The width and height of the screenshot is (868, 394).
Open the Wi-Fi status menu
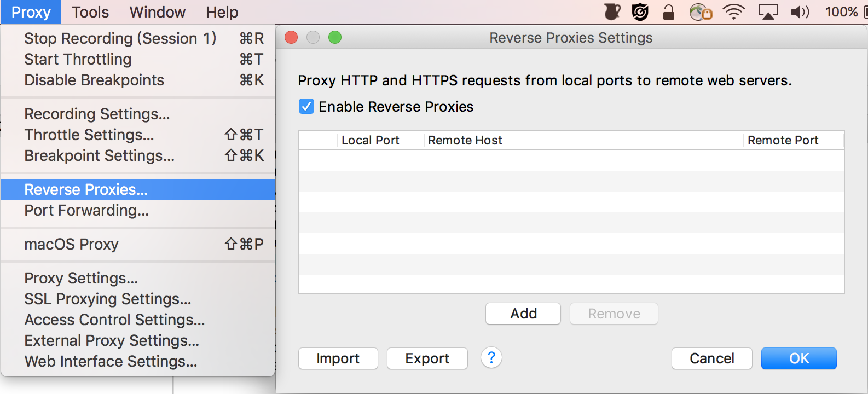pos(734,11)
